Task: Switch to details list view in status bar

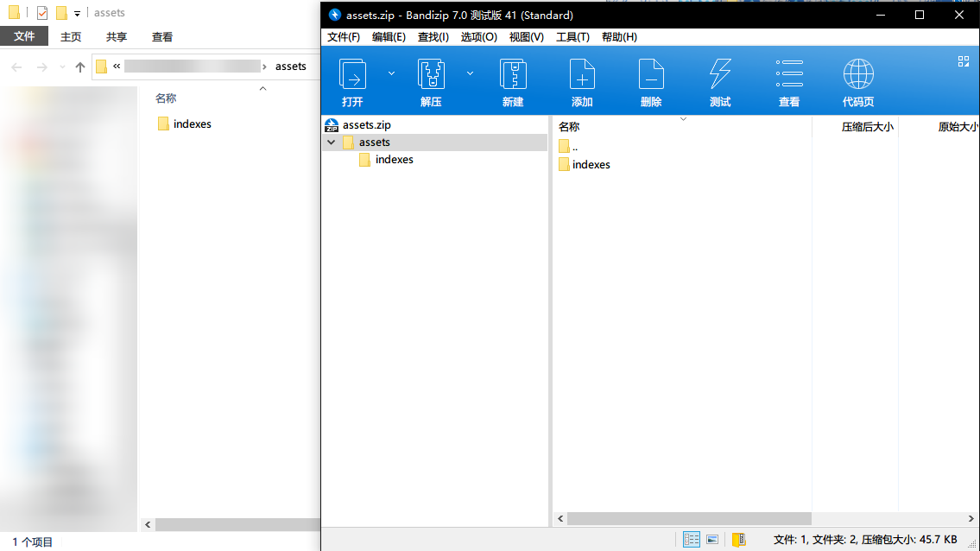Action: coord(692,540)
